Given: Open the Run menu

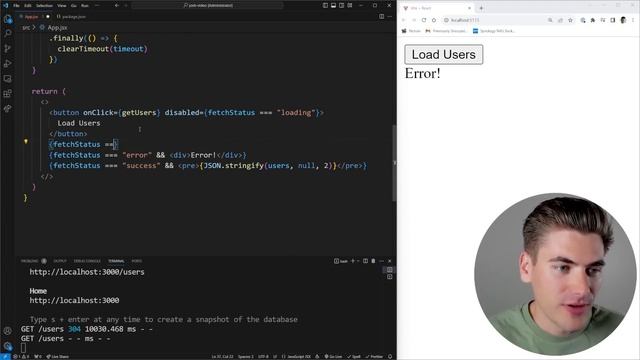Looking at the screenshot, I should (x=85, y=6).
